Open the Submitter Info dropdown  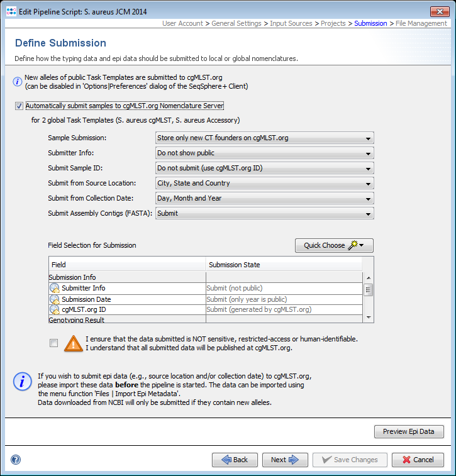[x=264, y=153]
